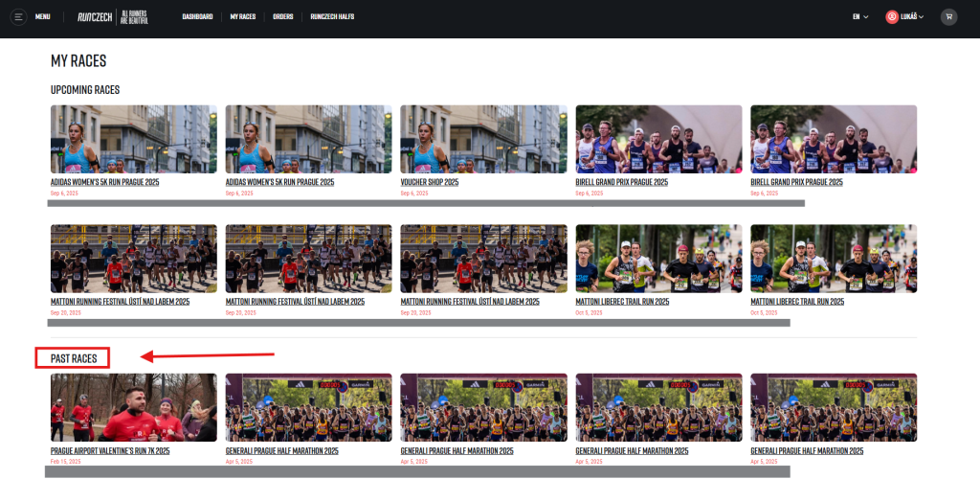Screen dimensions: 980x479
Task: Open first Mattoni Running Festival Ústí link
Action: pyautogui.click(x=120, y=302)
